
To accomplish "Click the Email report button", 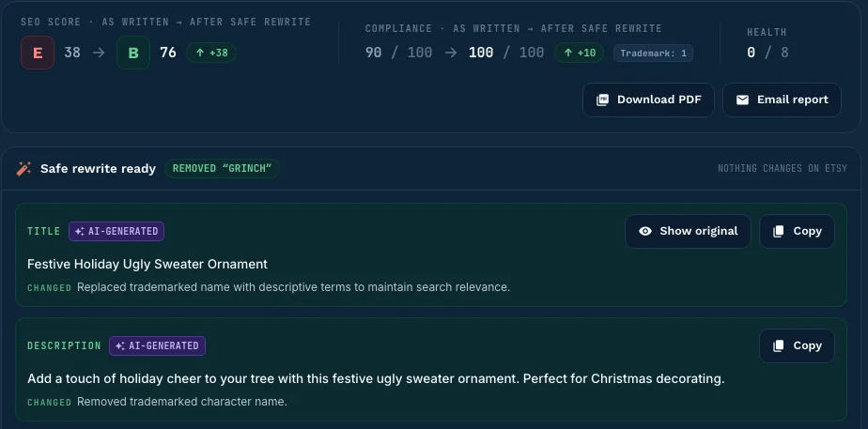I will [782, 100].
